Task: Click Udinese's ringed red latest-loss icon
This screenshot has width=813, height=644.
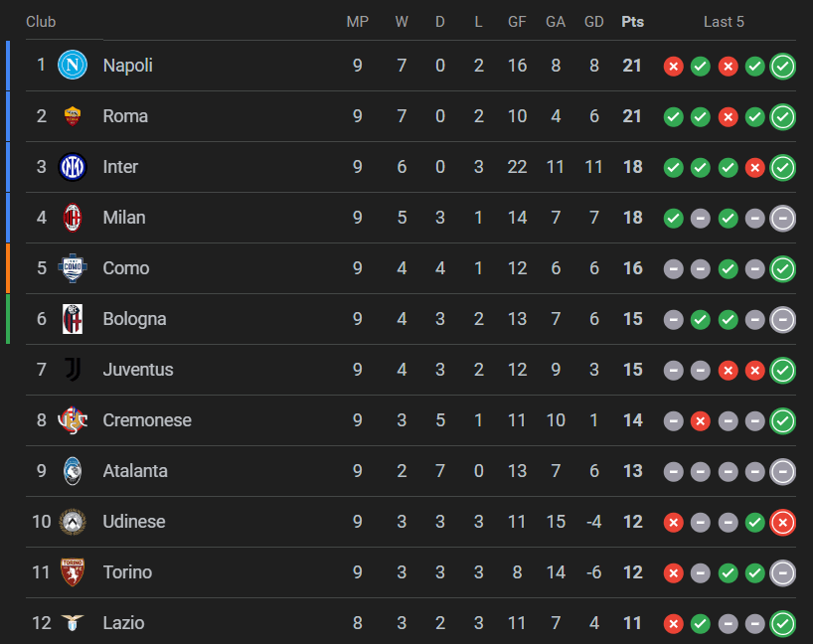Action: click(x=783, y=522)
